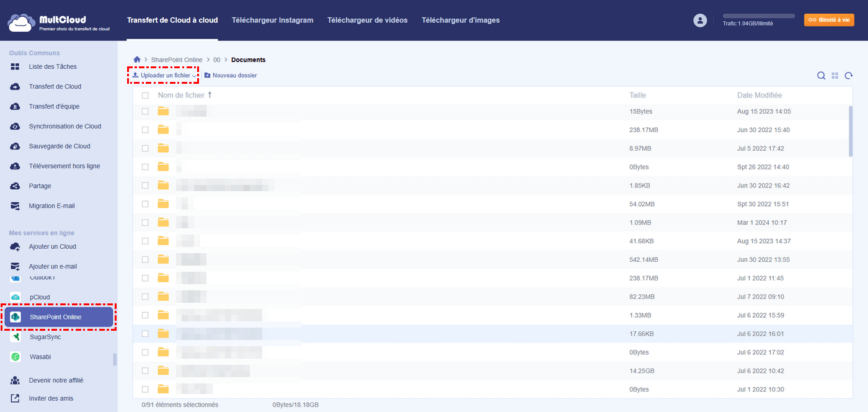The height and width of the screenshot is (412, 868).
Task: Click the Transfert d'équipe sidebar icon
Action: tap(15, 106)
